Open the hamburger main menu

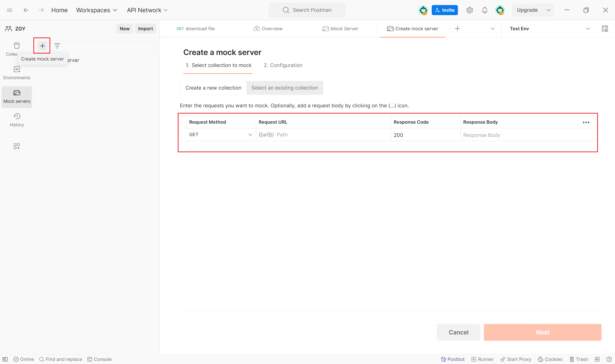(x=10, y=10)
